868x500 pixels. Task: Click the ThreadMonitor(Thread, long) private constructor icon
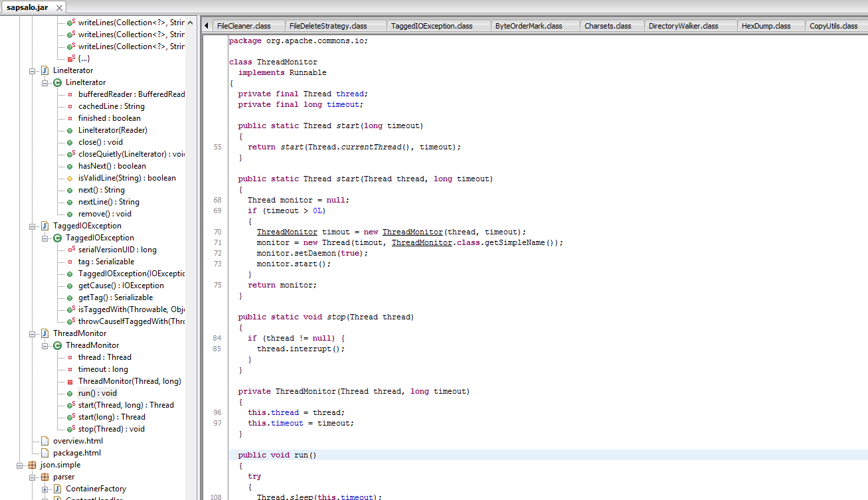[x=70, y=381]
